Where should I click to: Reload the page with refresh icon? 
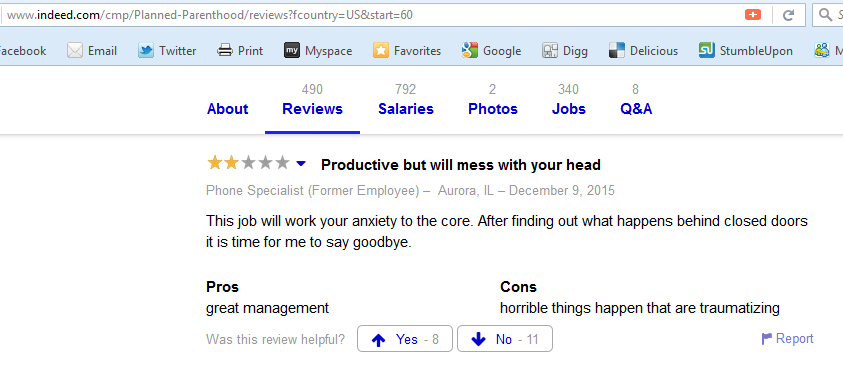click(x=788, y=15)
